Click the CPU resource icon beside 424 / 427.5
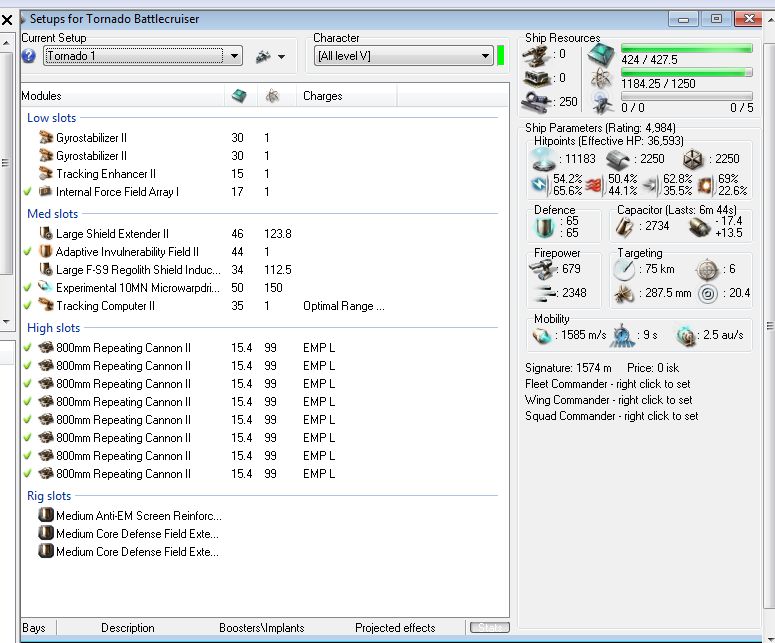 pyautogui.click(x=601, y=54)
